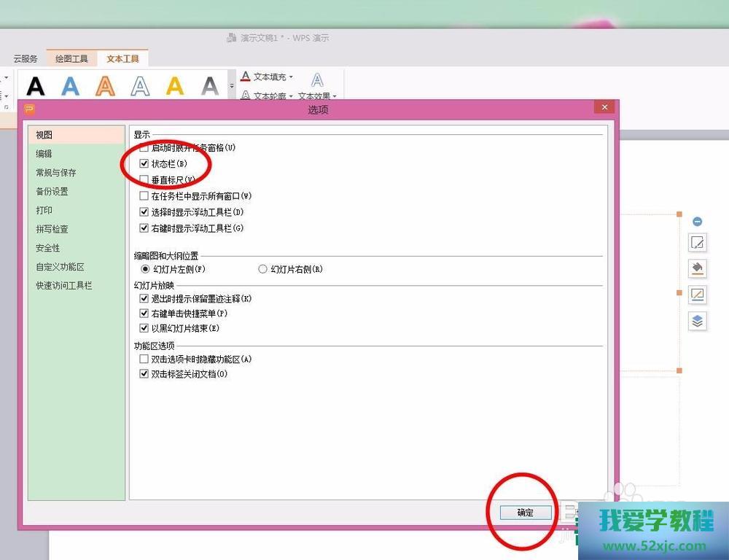
Task: Choose the orange outlined A text style
Action: point(106,86)
